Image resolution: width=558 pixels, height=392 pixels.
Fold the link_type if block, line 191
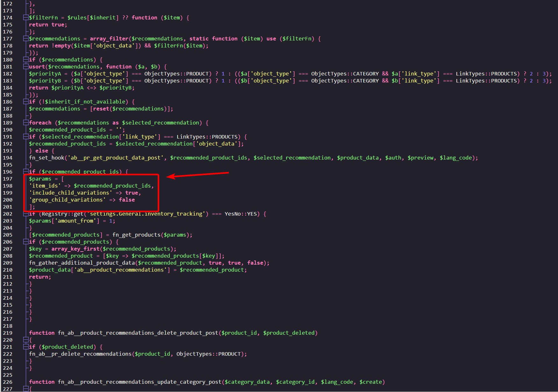click(25, 137)
